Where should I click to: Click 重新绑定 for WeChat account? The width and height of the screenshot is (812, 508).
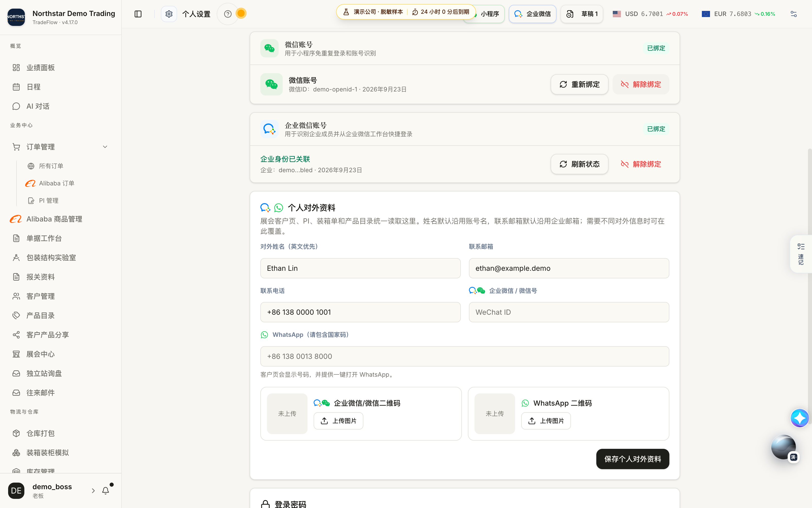[x=580, y=84]
